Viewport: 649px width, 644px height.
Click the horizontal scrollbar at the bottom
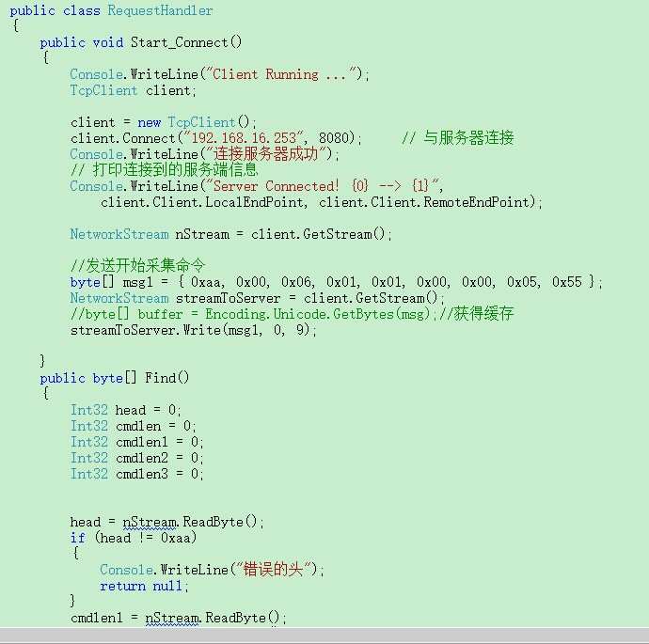pos(324,635)
